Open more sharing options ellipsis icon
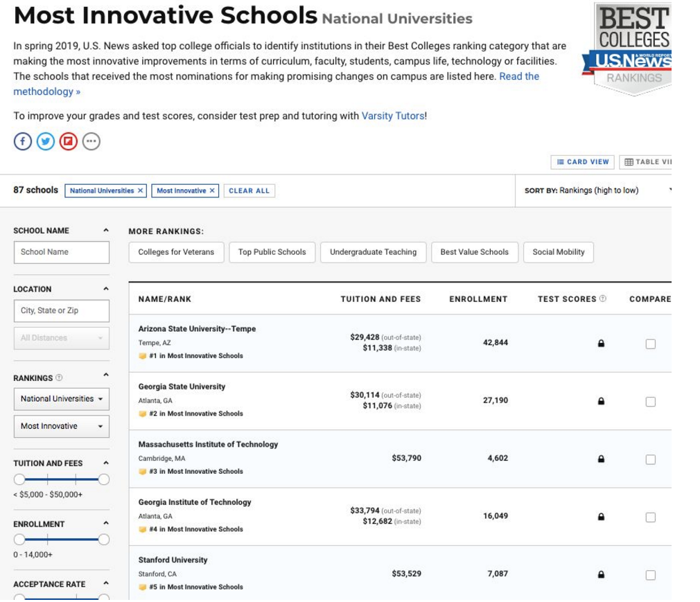This screenshot has height=602, width=700. [x=91, y=141]
